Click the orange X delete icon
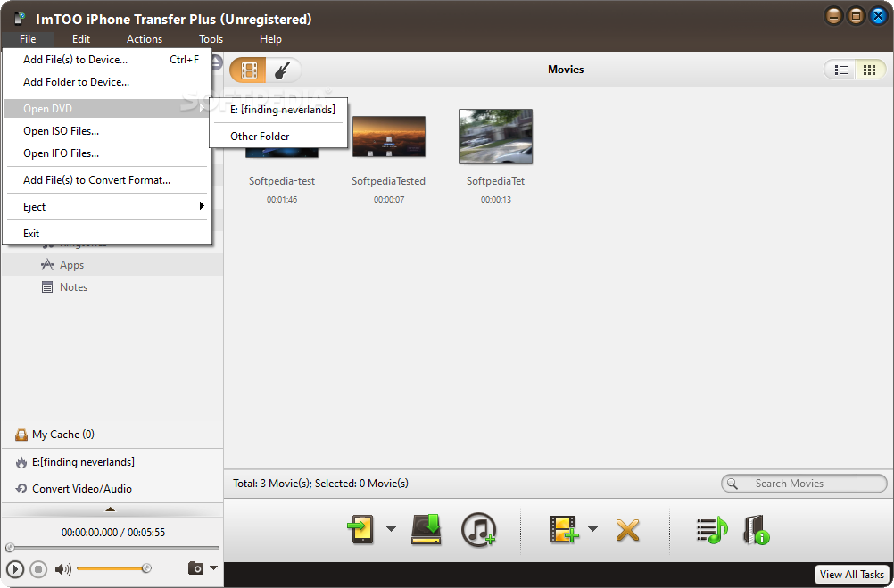894x588 pixels. point(628,530)
